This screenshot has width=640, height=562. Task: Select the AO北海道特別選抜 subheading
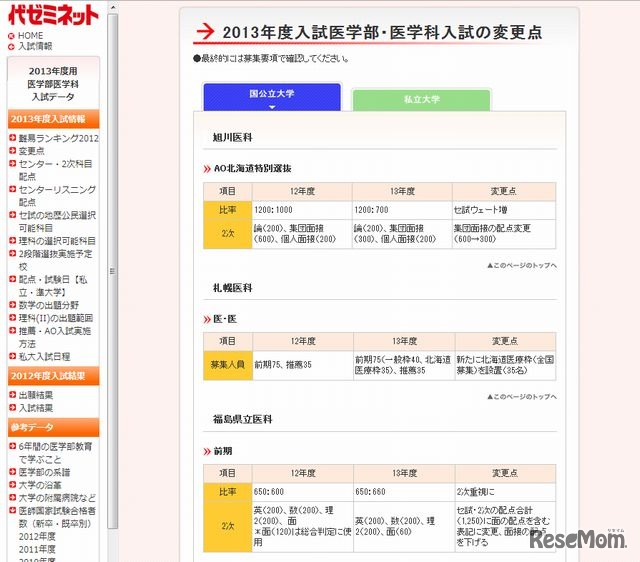click(253, 168)
